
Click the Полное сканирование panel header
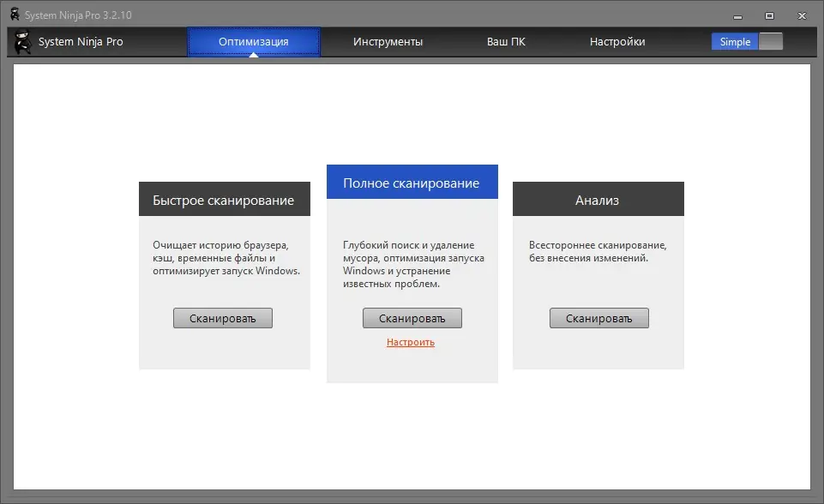pos(412,181)
